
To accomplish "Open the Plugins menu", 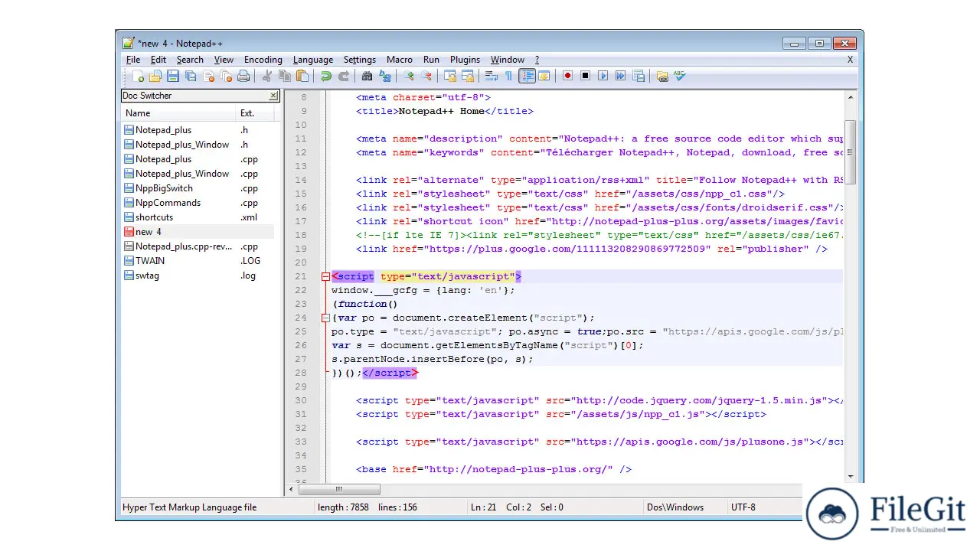I will (x=465, y=60).
